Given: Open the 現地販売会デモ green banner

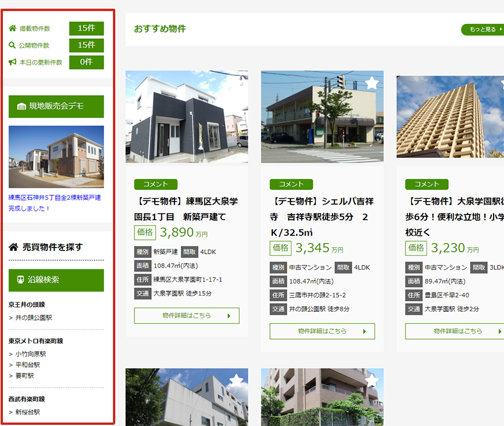Looking at the screenshot, I should [56, 107].
